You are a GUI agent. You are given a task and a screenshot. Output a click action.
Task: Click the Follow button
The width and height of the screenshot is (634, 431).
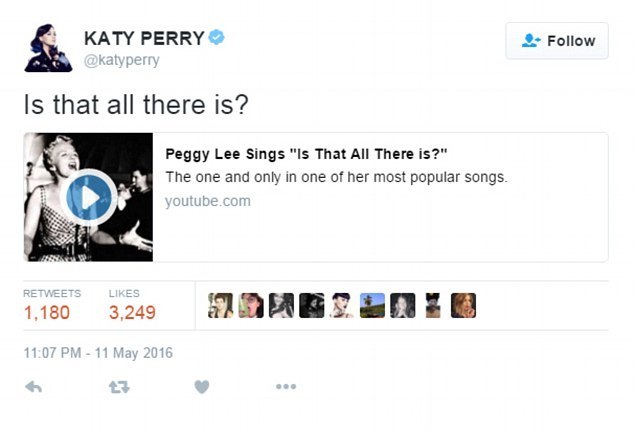click(x=557, y=41)
